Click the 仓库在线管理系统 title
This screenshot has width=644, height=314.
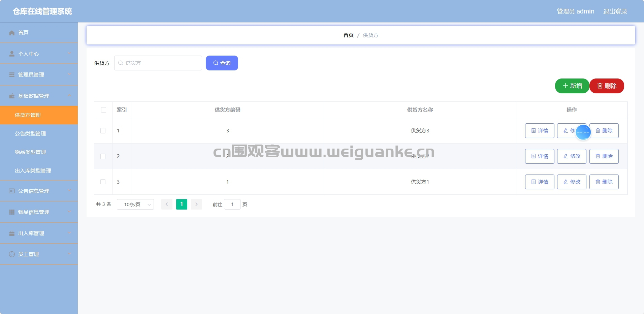[42, 11]
